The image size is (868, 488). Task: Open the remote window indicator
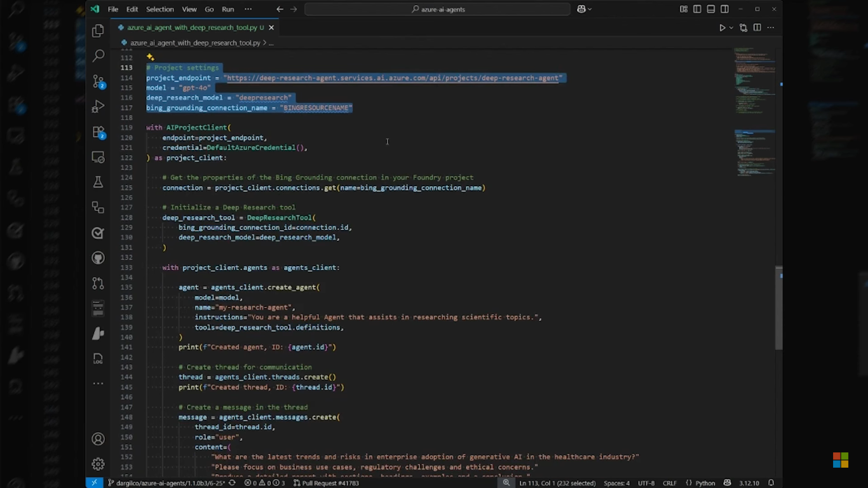[94, 483]
